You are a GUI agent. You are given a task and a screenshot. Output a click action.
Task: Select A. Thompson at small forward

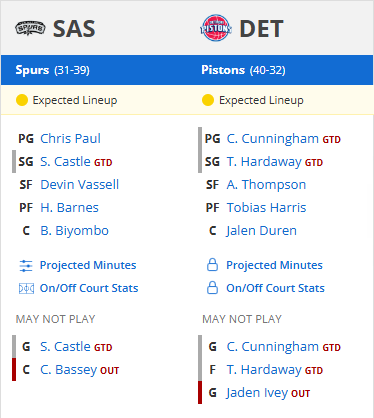[266, 185]
